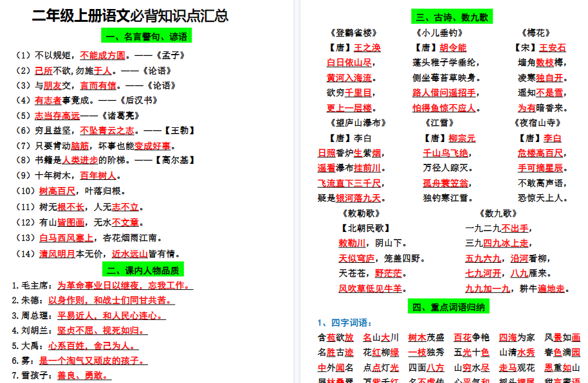Click the poem title 《梅花》

click(535, 31)
